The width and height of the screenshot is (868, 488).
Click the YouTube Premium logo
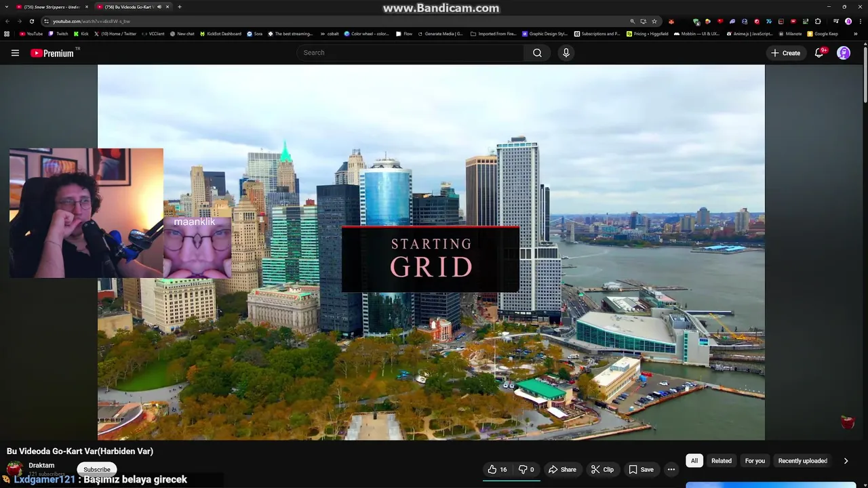coord(52,53)
